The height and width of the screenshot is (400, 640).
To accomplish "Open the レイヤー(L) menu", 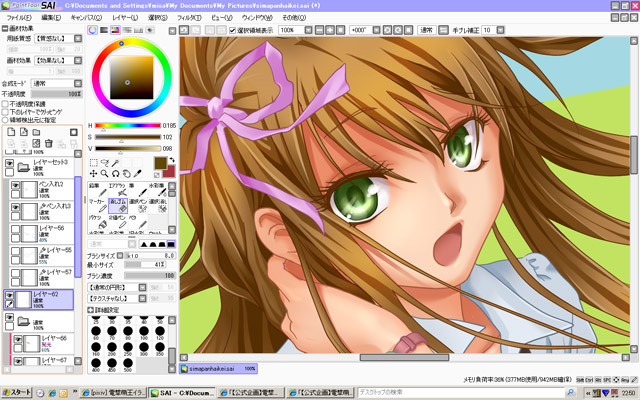I will coord(125,18).
